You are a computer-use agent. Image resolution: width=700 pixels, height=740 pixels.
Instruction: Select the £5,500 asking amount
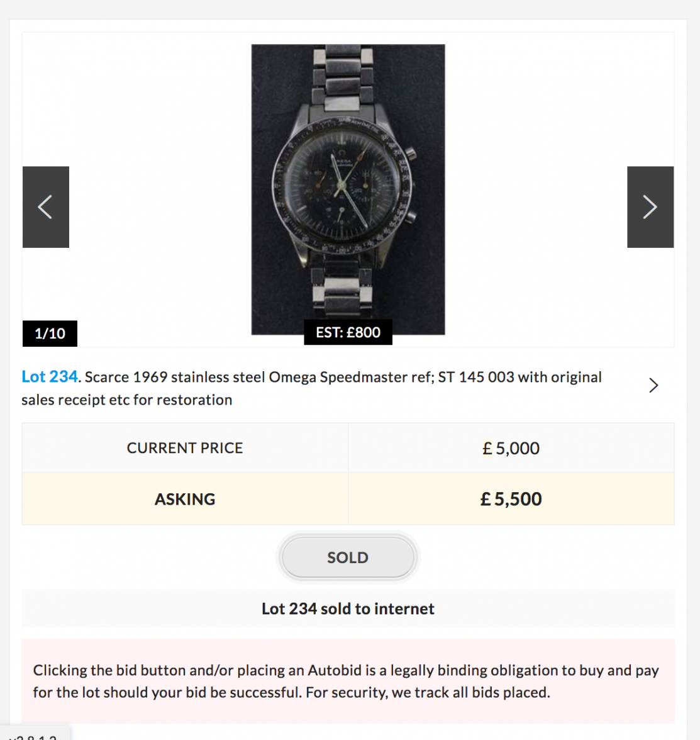click(x=511, y=498)
